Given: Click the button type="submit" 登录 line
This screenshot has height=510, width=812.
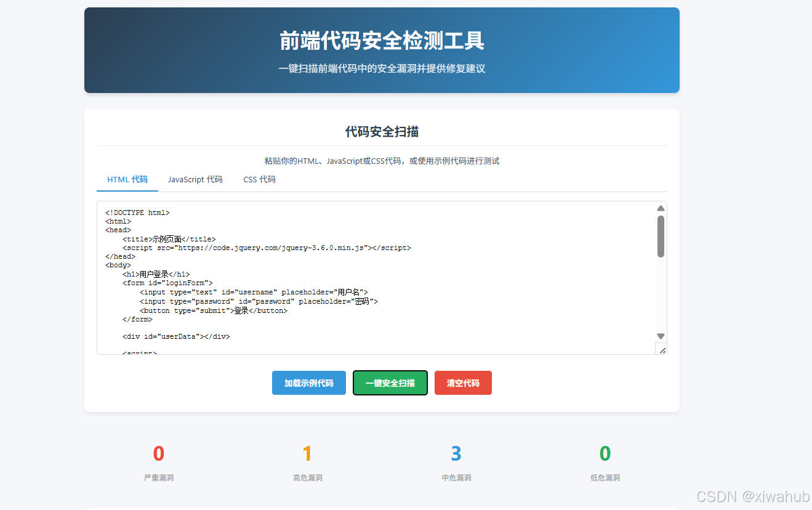Looking at the screenshot, I should pos(214,310).
